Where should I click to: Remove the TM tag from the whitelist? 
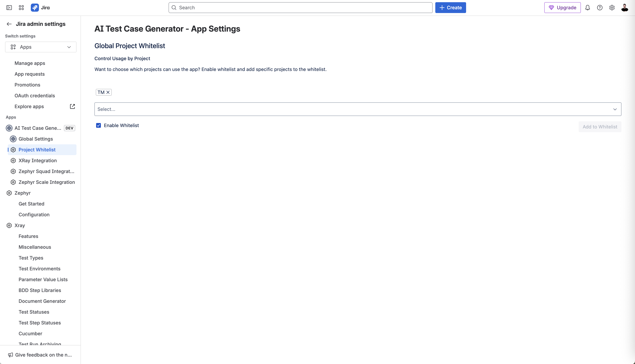[x=108, y=92]
